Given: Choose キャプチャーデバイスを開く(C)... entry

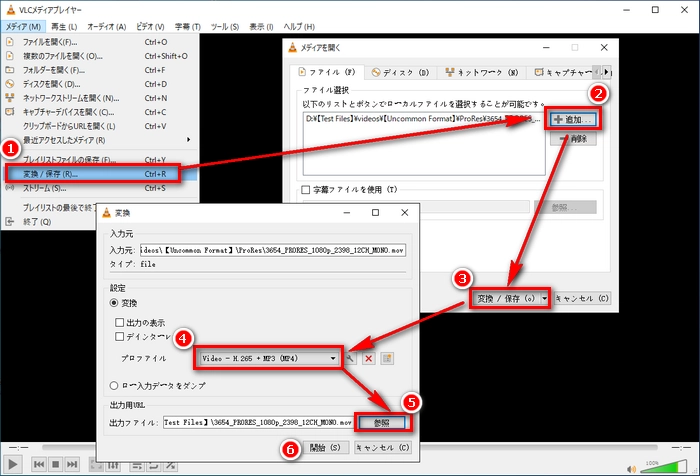Looking at the screenshot, I should coord(100,112).
